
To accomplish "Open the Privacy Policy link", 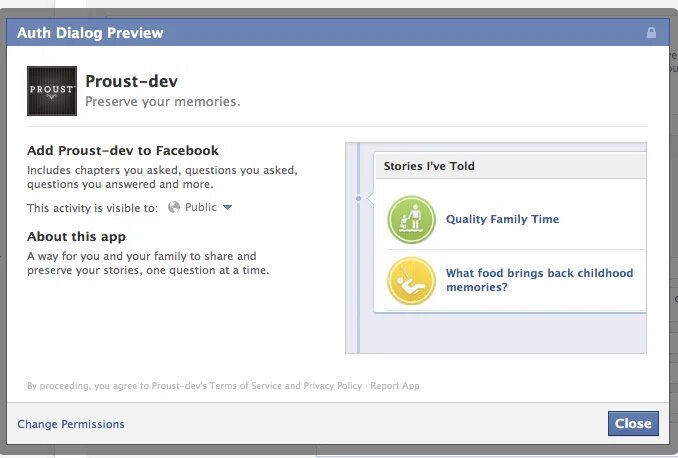I will 333,385.
